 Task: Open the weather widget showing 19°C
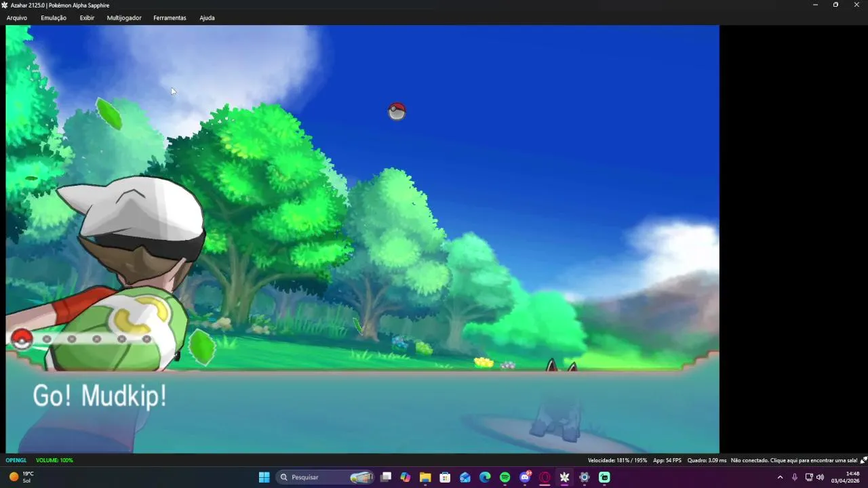coord(20,477)
